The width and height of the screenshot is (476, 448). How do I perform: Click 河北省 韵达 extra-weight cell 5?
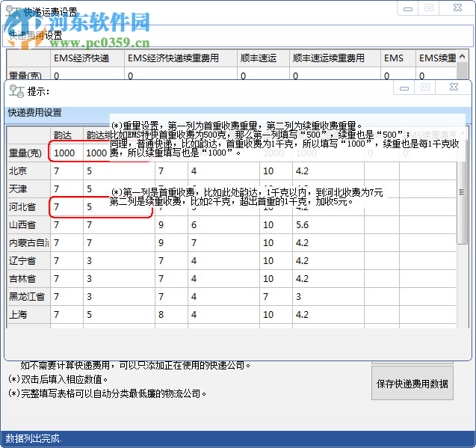tap(119, 207)
